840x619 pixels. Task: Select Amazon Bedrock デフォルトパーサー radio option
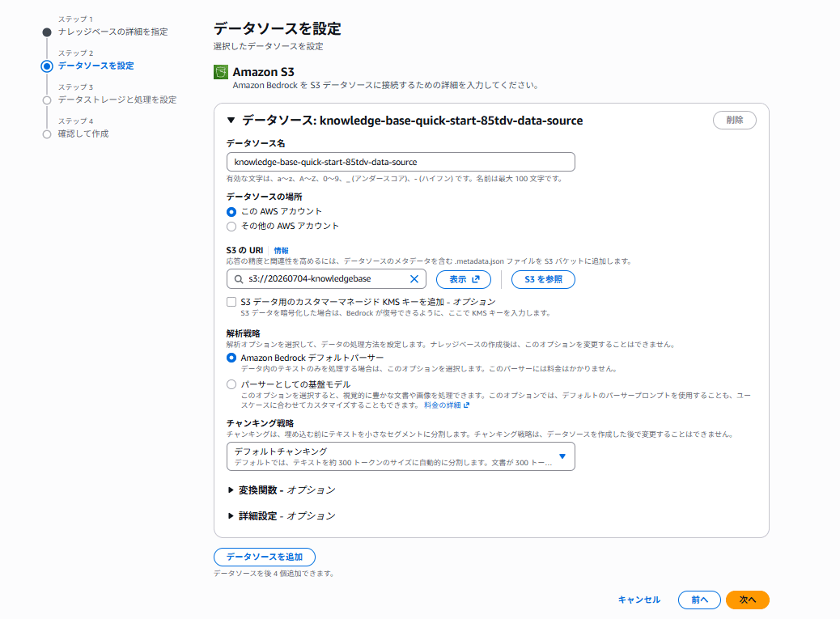click(x=231, y=358)
